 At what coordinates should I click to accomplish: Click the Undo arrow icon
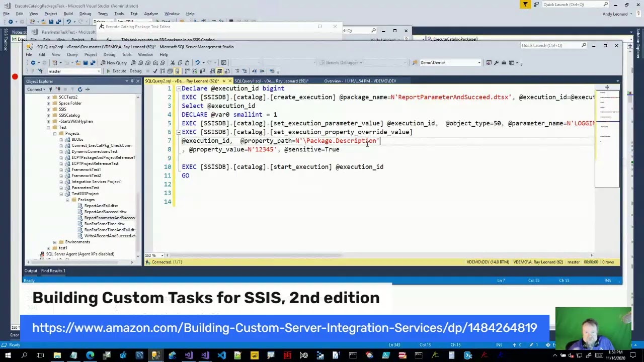tap(197, 63)
